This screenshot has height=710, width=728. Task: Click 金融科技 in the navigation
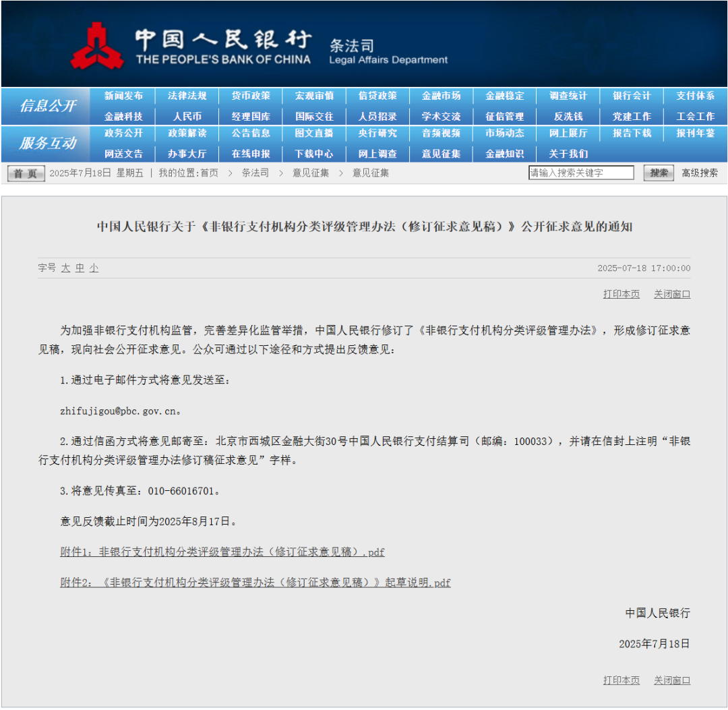[x=123, y=116]
